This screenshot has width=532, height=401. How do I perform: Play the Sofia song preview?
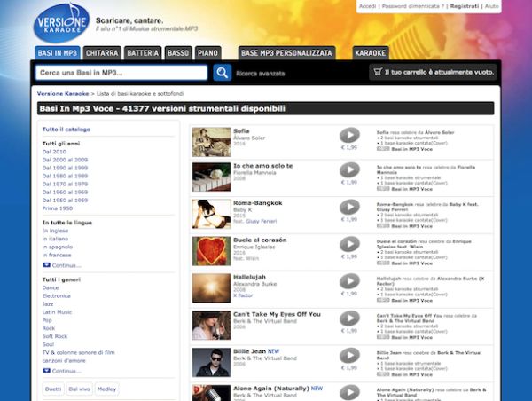point(349,136)
